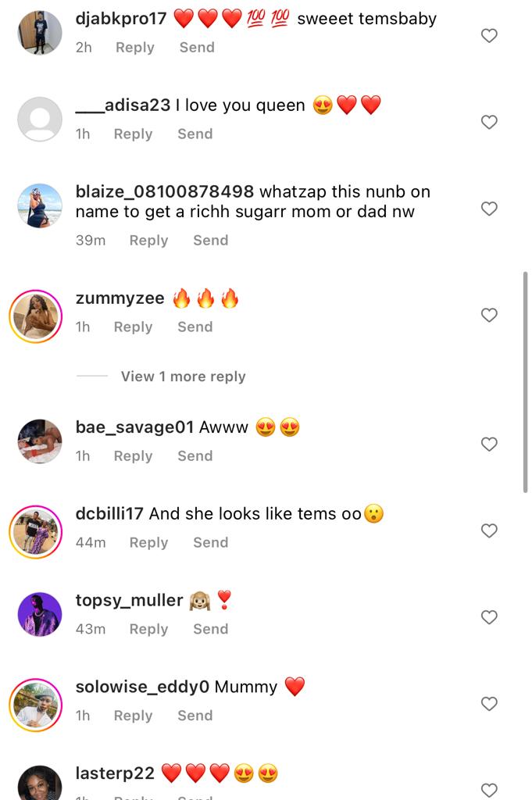Send bae_savage01's comment
This screenshot has height=800, width=532.
195,456
